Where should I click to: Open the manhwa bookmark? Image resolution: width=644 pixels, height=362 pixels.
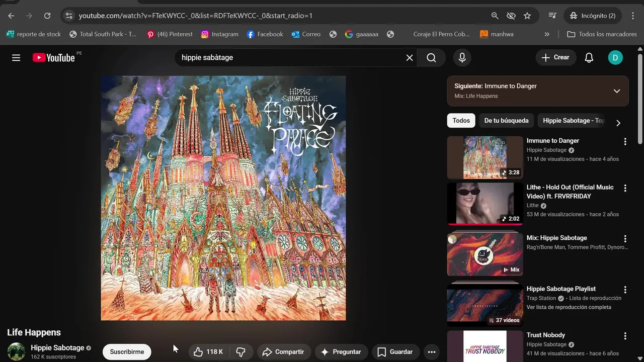497,34
